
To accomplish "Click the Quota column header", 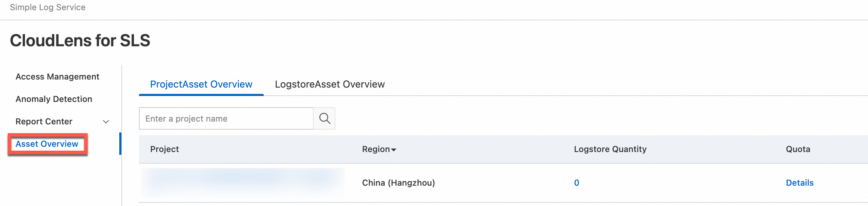I will [x=798, y=149].
